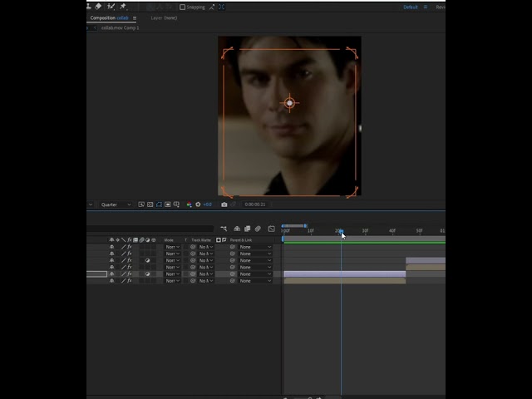Enable Region of Interest

pyautogui.click(x=168, y=204)
